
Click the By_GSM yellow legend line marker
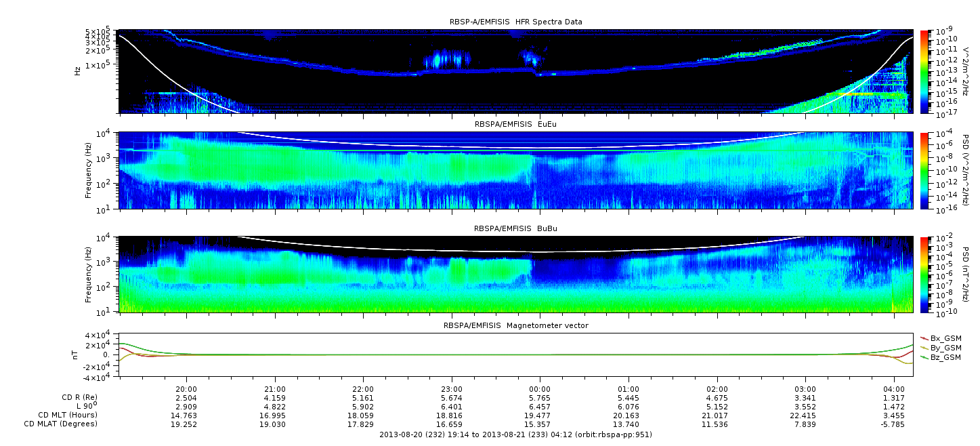click(924, 348)
